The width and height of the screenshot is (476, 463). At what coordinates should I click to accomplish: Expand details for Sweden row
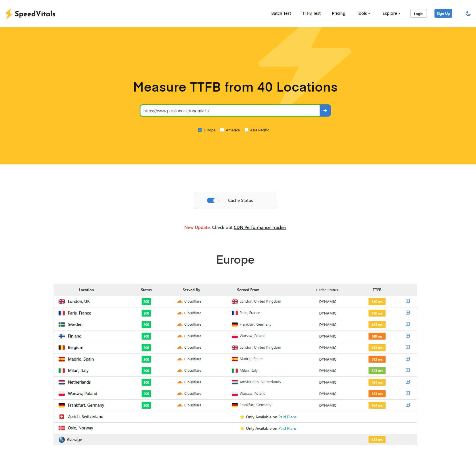(x=407, y=324)
